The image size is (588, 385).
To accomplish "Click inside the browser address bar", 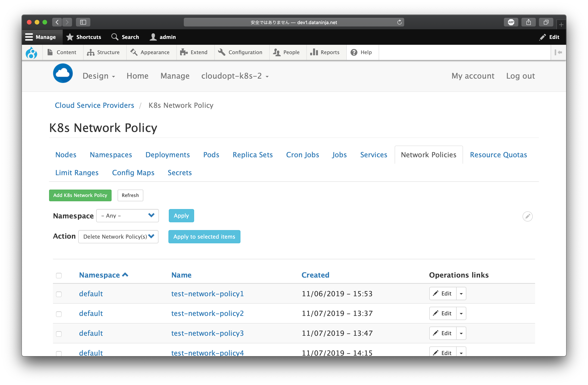I will [294, 22].
